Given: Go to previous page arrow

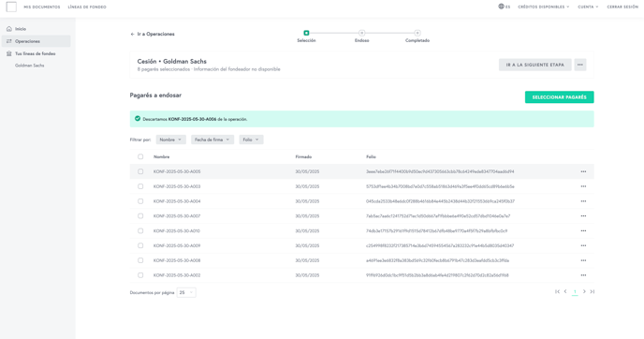Looking at the screenshot, I should click(565, 292).
